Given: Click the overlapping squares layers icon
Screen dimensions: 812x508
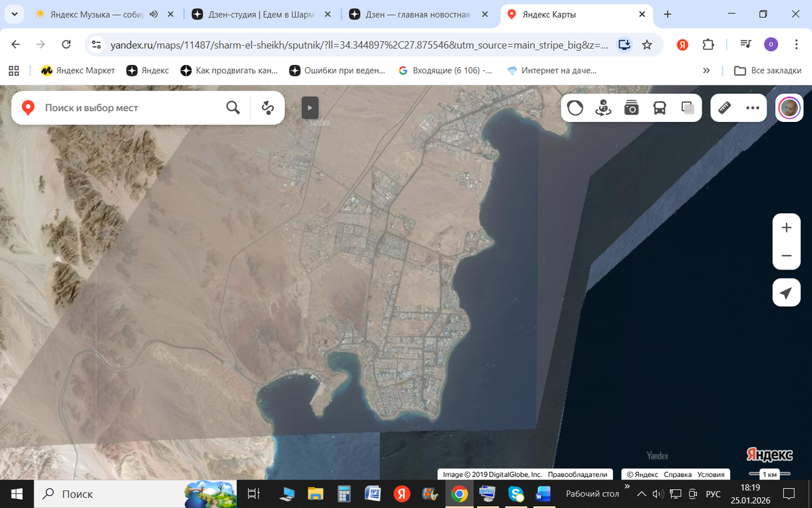Looking at the screenshot, I should pos(687,108).
